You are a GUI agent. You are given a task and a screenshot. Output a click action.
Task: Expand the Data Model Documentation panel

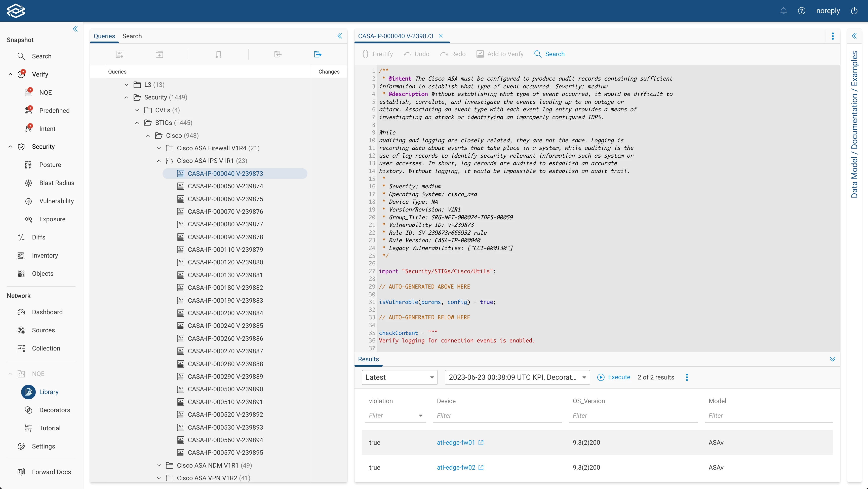click(x=854, y=36)
